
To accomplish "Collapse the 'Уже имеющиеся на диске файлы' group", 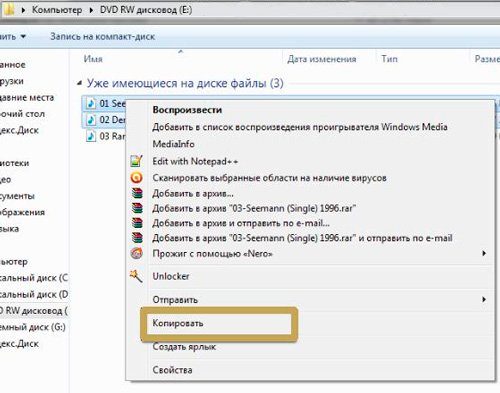I will 79,83.
